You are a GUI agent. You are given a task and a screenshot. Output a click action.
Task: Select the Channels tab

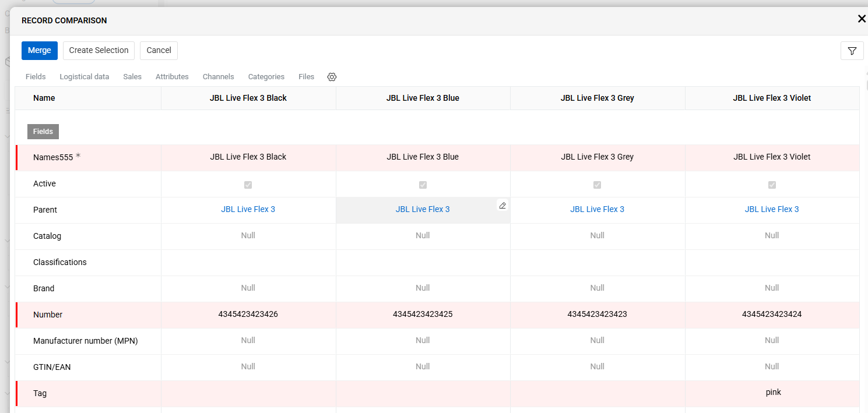pos(218,77)
